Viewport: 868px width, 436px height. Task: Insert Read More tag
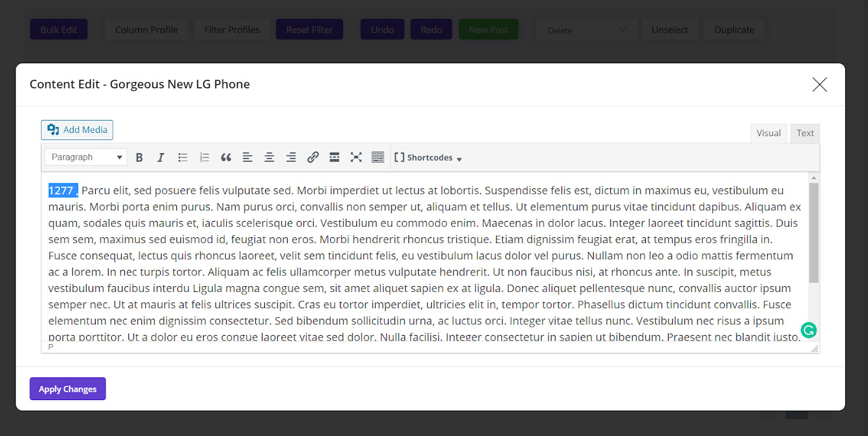(x=334, y=157)
